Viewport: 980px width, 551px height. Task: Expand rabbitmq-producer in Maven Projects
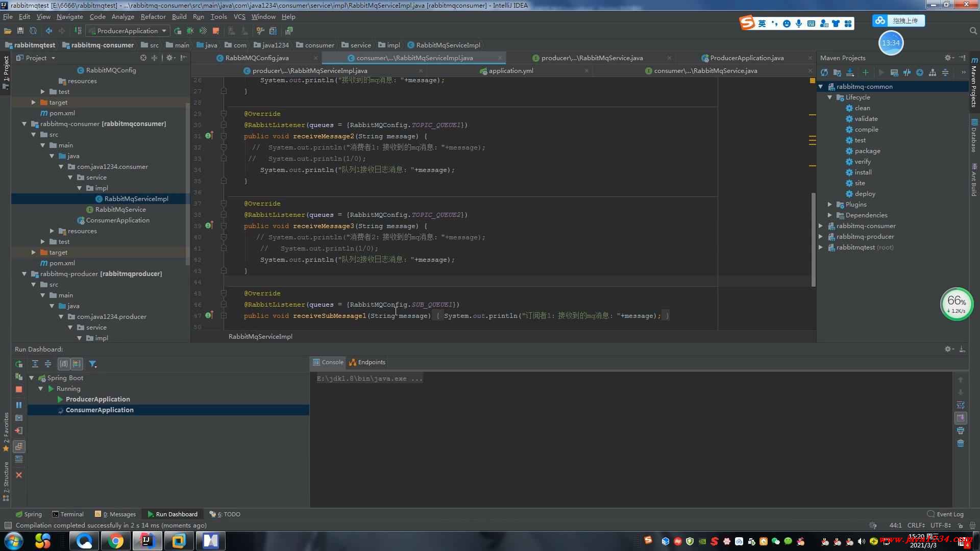pos(821,237)
